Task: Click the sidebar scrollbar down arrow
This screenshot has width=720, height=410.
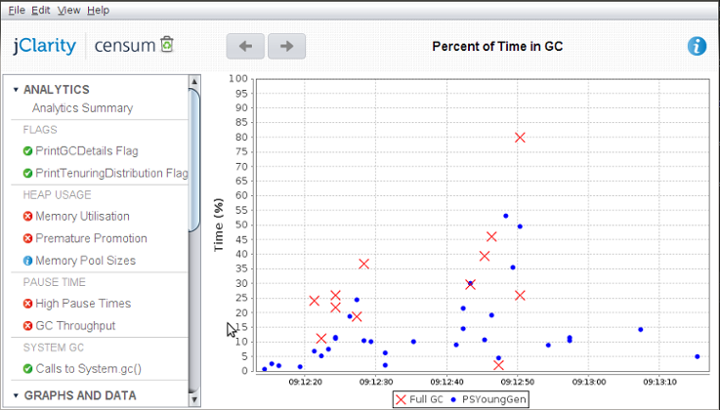Action: [x=194, y=400]
